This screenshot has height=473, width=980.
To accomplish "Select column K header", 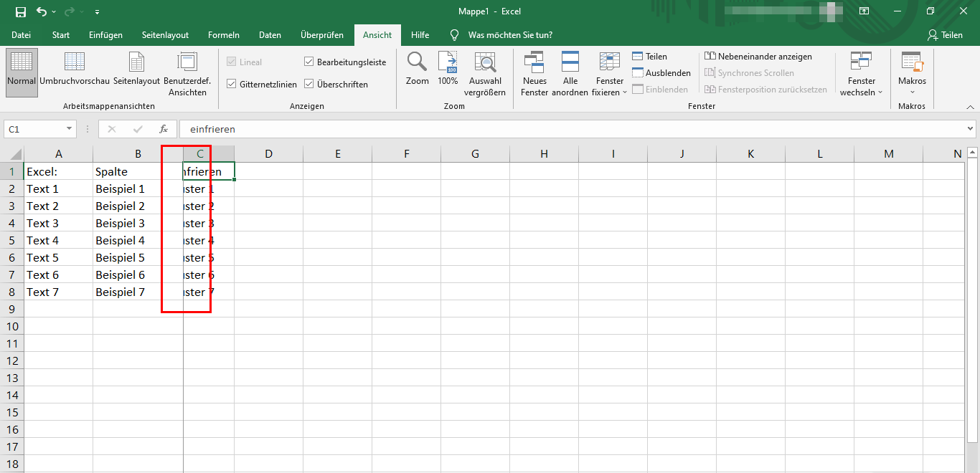I will pos(750,153).
